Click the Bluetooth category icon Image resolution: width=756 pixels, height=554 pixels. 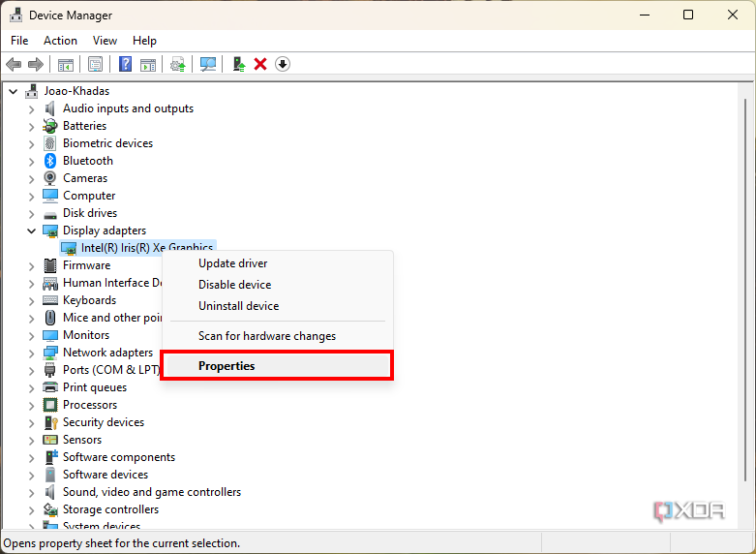coord(50,161)
